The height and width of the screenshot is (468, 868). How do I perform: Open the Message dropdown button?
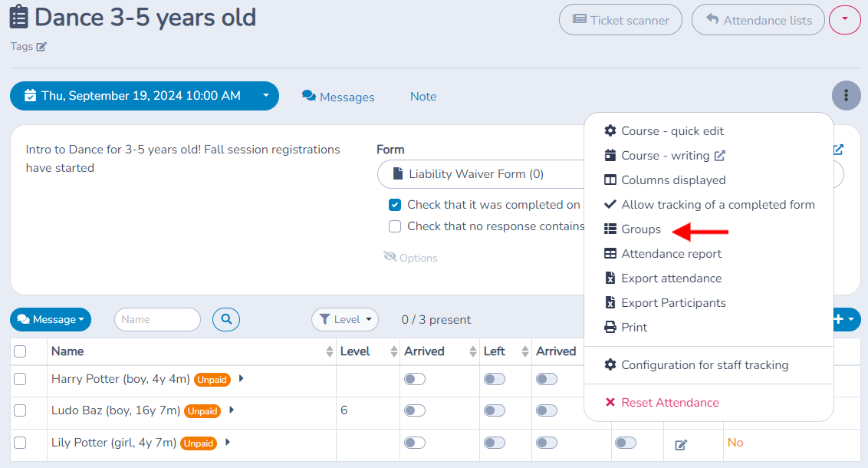51,320
